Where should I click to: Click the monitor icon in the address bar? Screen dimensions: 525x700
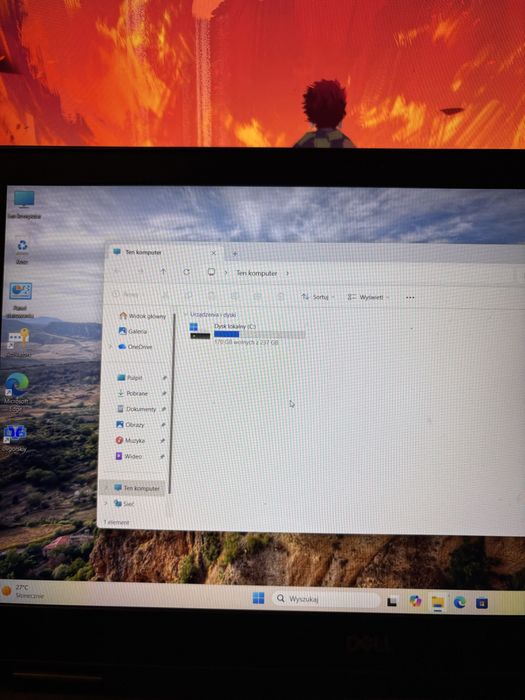pos(211,272)
